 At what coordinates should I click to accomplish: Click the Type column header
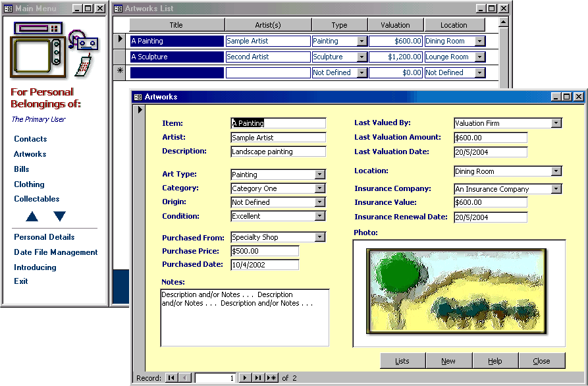click(339, 25)
